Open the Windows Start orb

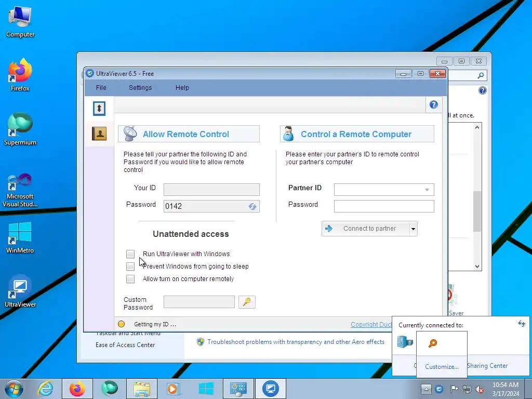[x=14, y=389]
